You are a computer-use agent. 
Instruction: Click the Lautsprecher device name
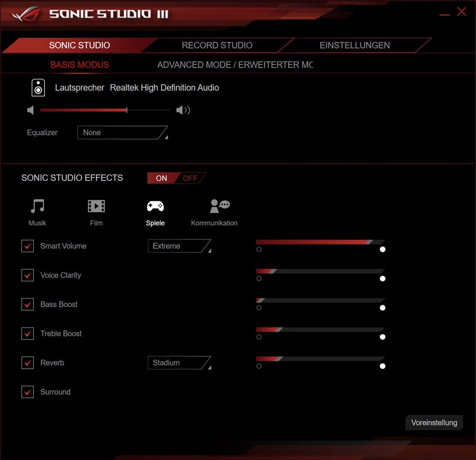click(x=79, y=88)
